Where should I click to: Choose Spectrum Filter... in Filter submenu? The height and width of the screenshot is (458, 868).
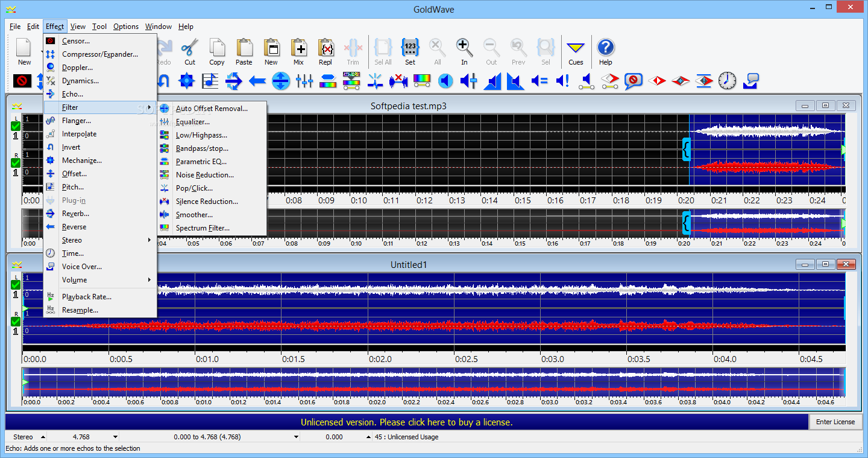212,228
